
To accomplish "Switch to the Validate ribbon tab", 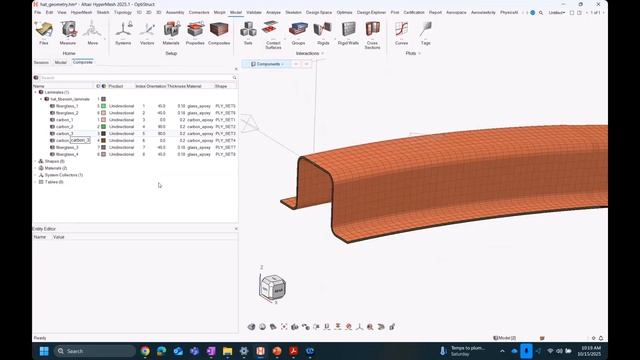I will (254, 13).
